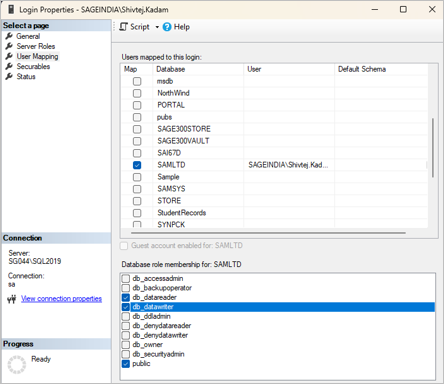
Task: Tick the Map checkbox for PORTAL
Action: click(137, 105)
